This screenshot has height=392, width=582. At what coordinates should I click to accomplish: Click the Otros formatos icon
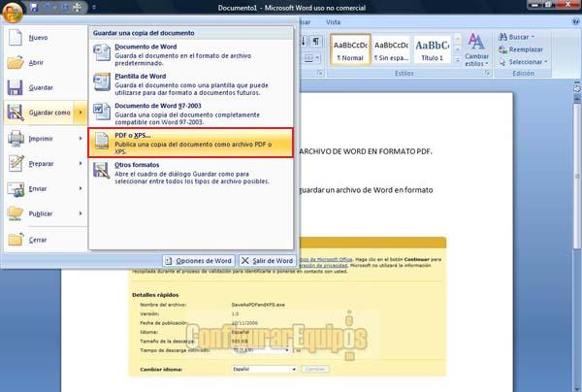(101, 171)
